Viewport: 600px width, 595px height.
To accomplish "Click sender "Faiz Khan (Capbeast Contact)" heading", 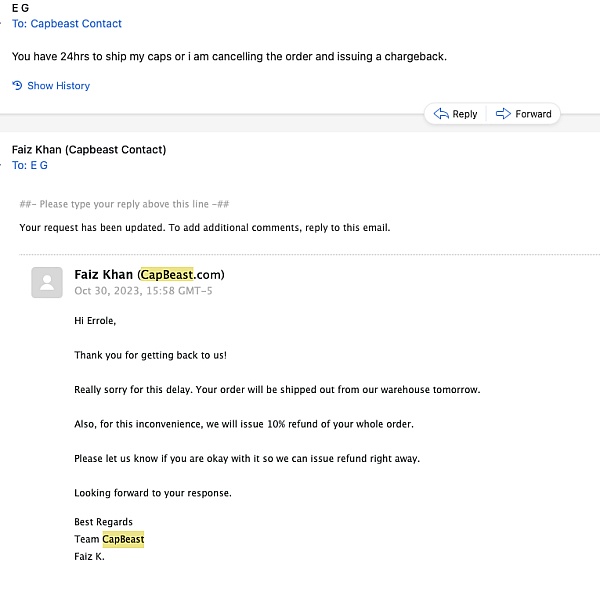I will [89, 150].
